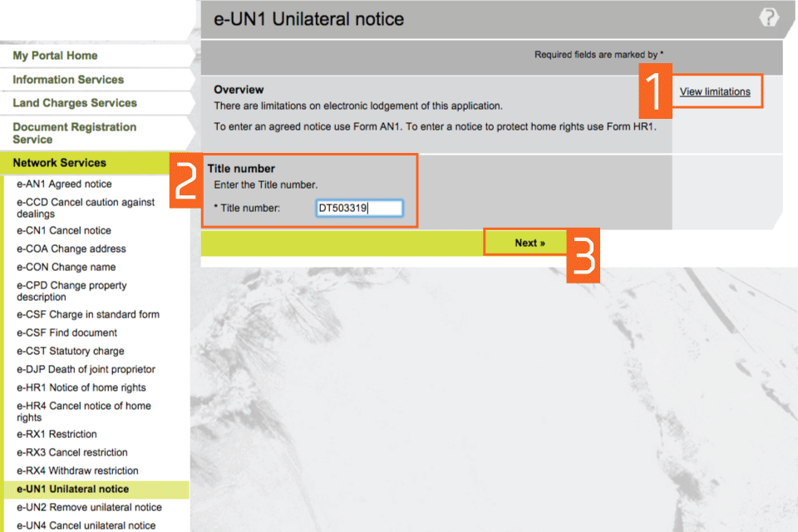Select e-AN1 Agreed notice
798x532 pixels.
point(64,185)
